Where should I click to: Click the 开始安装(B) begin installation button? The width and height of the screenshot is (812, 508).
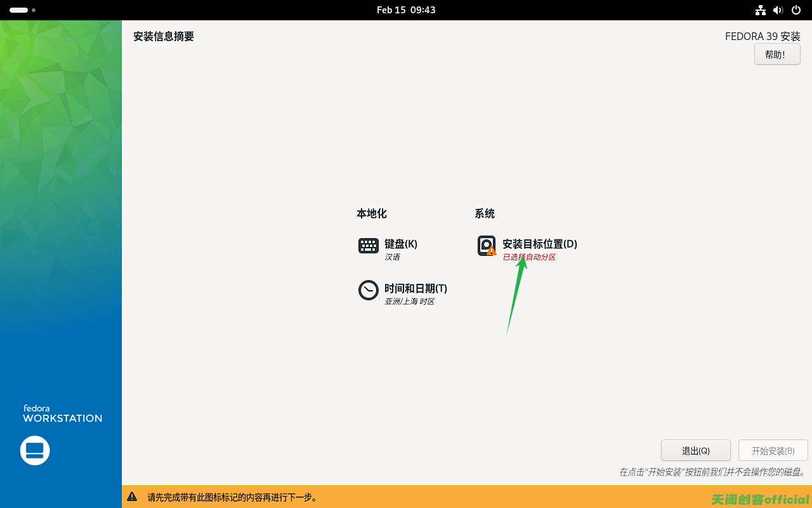click(x=773, y=451)
